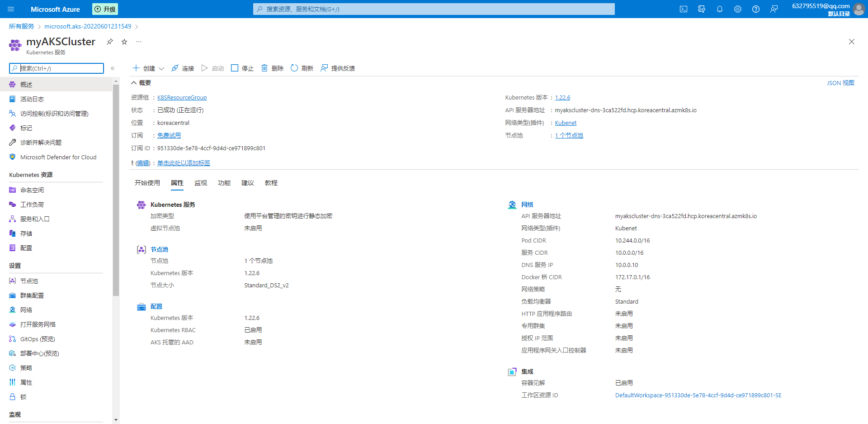This screenshot has height=424, width=868.
Task: Open the portal Settings gear icon
Action: (738, 9)
